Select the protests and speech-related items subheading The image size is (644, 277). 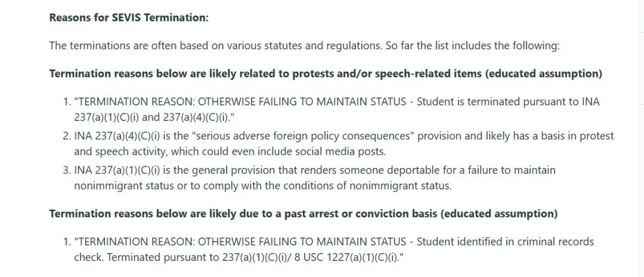(x=326, y=74)
